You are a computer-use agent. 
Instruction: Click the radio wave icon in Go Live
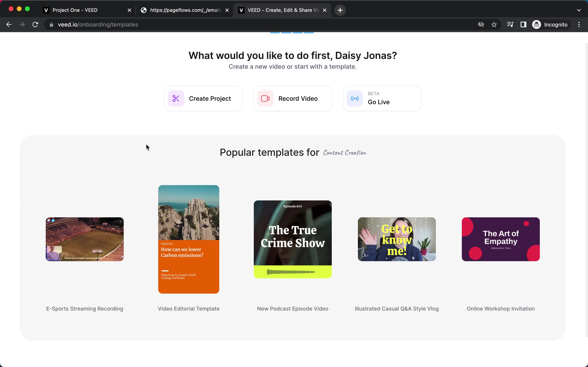click(x=355, y=98)
